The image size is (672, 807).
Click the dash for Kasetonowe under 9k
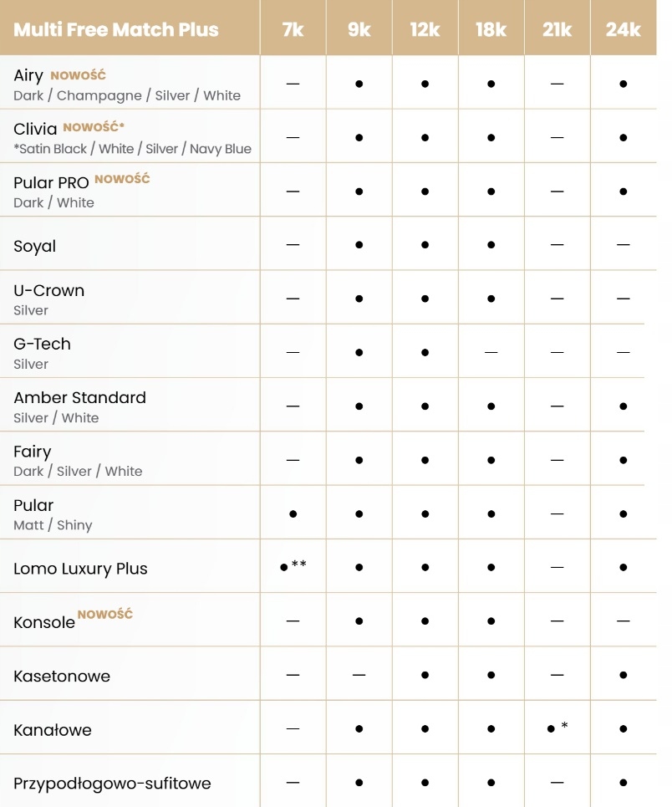click(359, 675)
